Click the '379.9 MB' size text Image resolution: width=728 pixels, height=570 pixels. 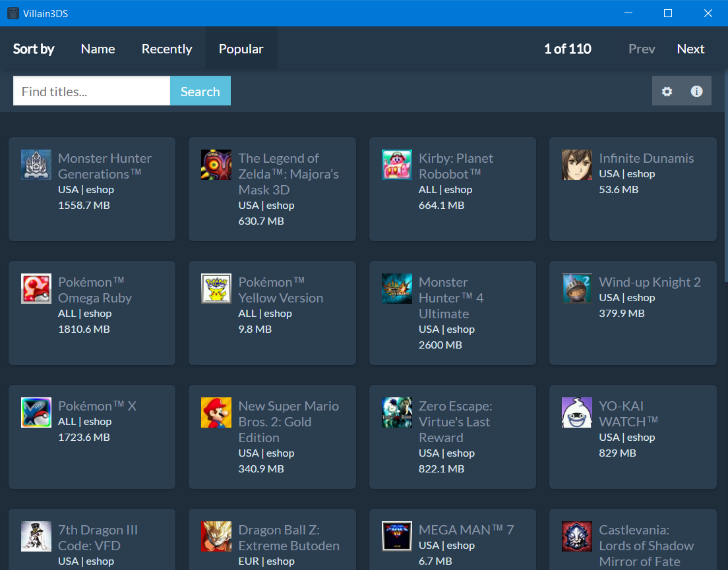622,313
